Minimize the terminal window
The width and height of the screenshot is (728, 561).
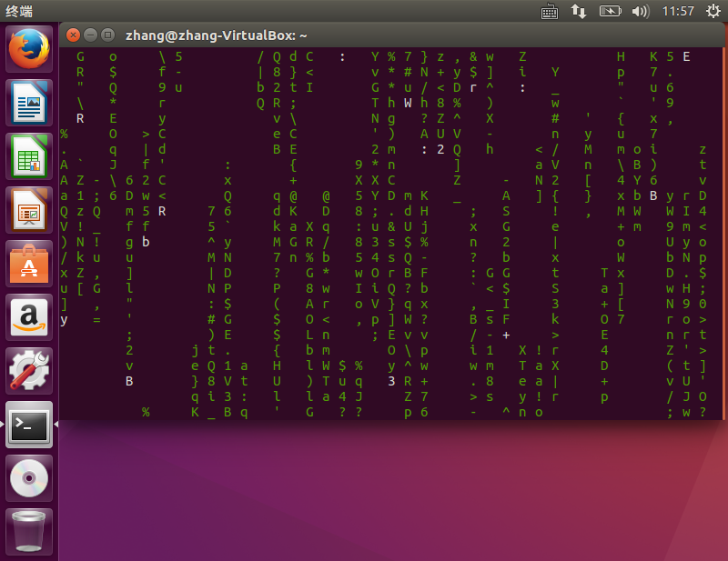pyautogui.click(x=90, y=35)
